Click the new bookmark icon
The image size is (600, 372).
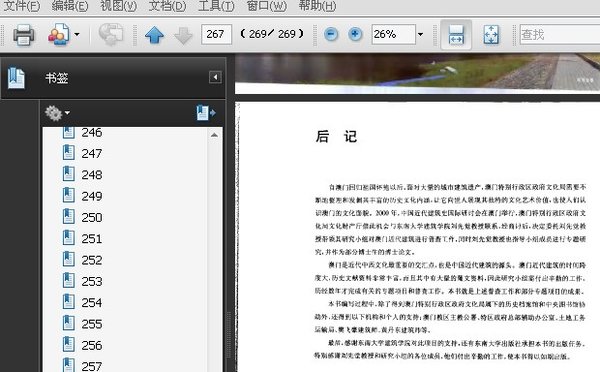point(206,113)
